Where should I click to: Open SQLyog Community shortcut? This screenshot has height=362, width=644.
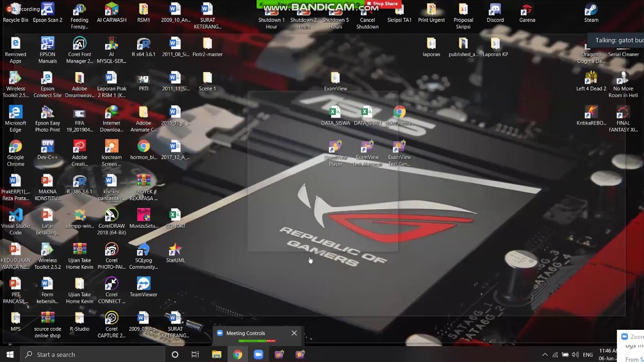click(x=143, y=257)
